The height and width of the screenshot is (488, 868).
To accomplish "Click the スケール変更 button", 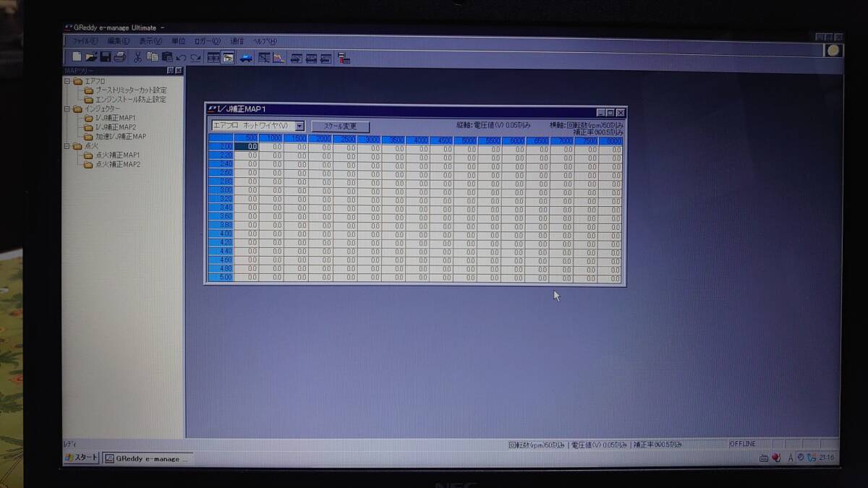I will [x=340, y=127].
